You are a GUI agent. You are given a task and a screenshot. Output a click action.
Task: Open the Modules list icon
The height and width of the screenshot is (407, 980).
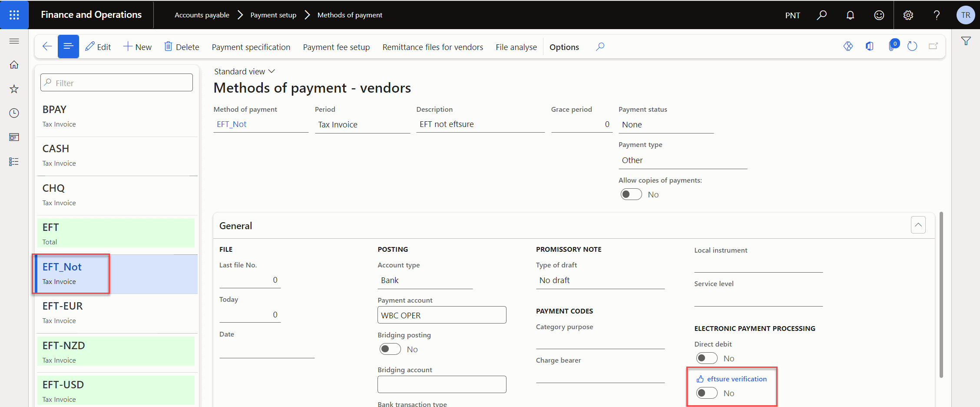point(14,162)
